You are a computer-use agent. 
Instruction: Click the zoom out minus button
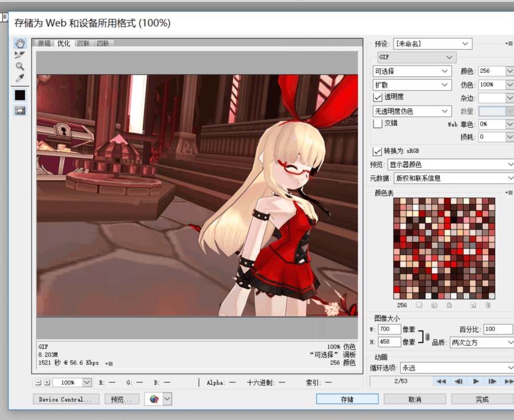(38, 382)
